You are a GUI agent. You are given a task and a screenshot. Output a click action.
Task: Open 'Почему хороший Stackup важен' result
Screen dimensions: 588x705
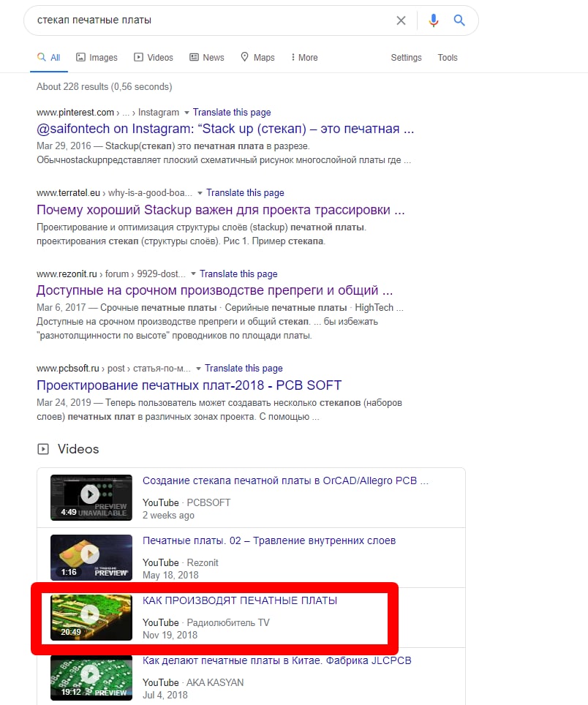click(x=221, y=209)
